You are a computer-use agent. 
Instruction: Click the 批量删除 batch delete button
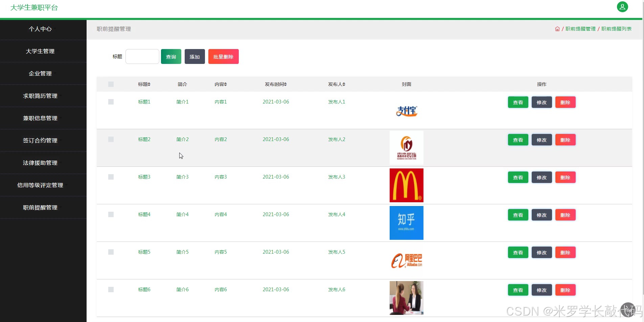coord(224,56)
